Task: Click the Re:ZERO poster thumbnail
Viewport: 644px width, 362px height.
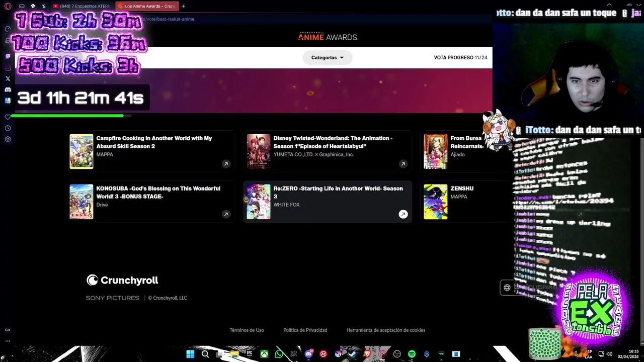Action: pos(259,202)
